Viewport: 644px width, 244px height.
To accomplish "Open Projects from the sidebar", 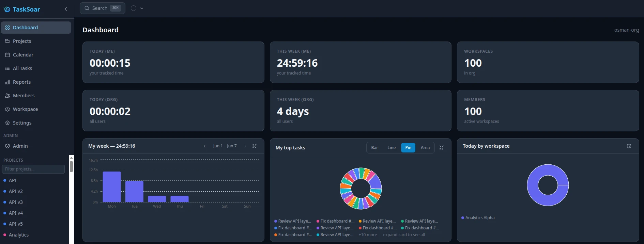I will pos(36,41).
